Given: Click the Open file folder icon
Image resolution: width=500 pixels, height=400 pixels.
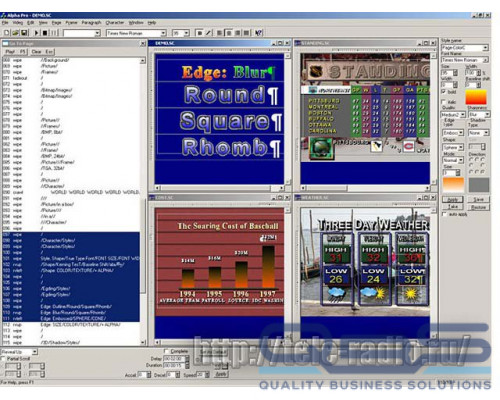Looking at the screenshot, I should pos(15,33).
